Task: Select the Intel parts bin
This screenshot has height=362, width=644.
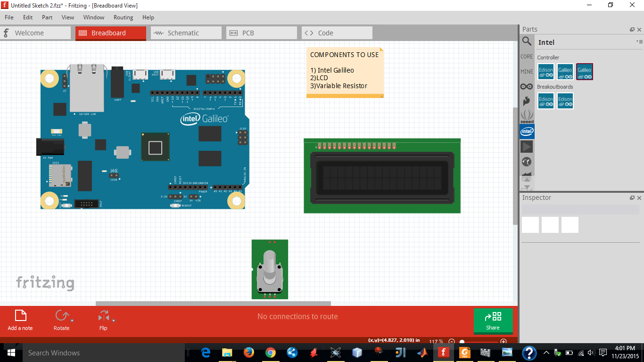Action: [x=527, y=132]
